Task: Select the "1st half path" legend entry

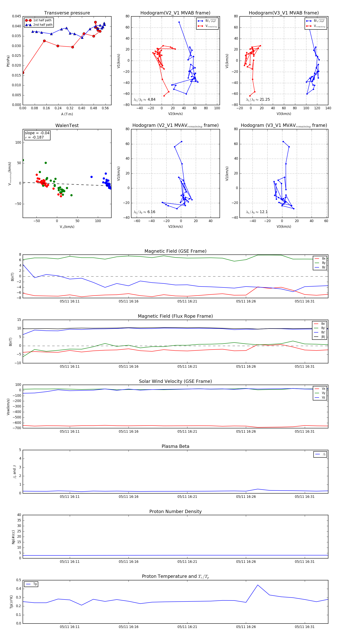Action: click(x=38, y=20)
